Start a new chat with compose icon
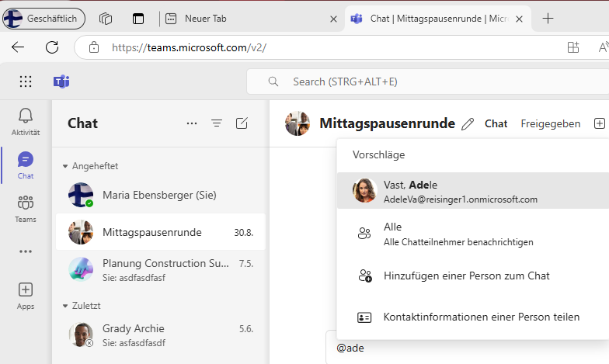Image resolution: width=609 pixels, height=364 pixels. pyautogui.click(x=242, y=123)
